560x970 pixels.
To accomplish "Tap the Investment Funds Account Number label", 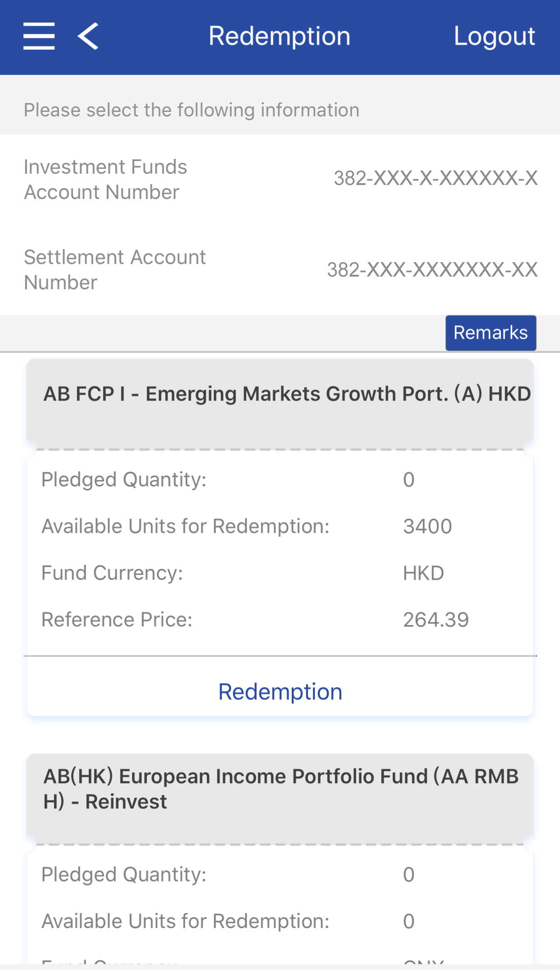I will click(x=106, y=180).
